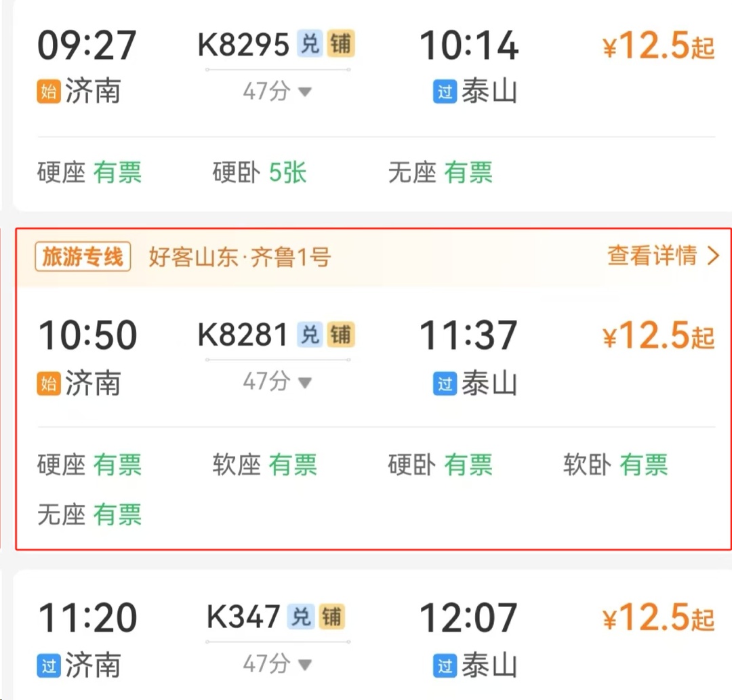The width and height of the screenshot is (732, 700).
Task: Tap the 兑 badge beside K8281
Action: (x=310, y=335)
